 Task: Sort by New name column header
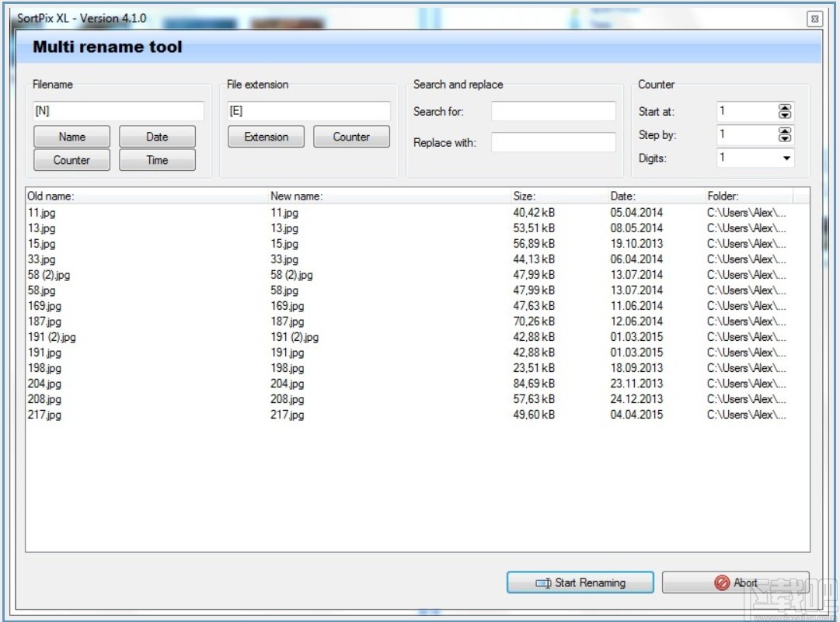pos(389,196)
